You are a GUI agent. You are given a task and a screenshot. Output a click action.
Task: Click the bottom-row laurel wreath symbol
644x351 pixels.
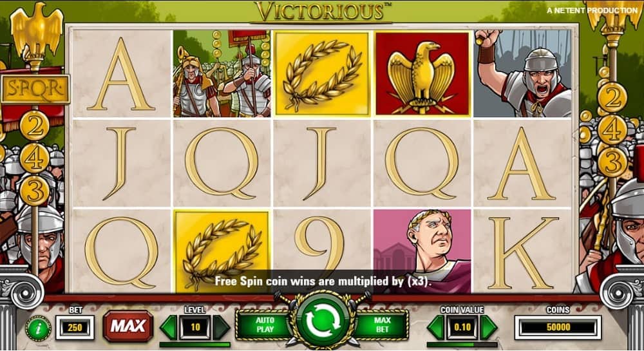point(222,251)
